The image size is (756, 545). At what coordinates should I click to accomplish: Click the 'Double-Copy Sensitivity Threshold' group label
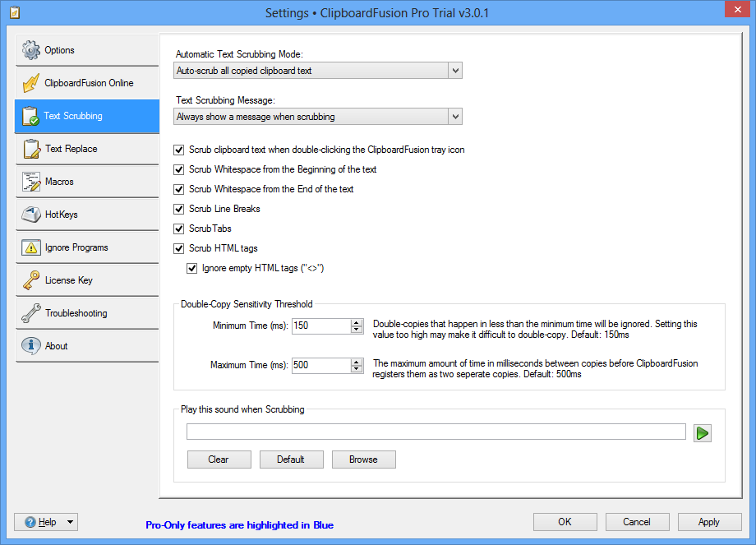pyautogui.click(x=247, y=304)
